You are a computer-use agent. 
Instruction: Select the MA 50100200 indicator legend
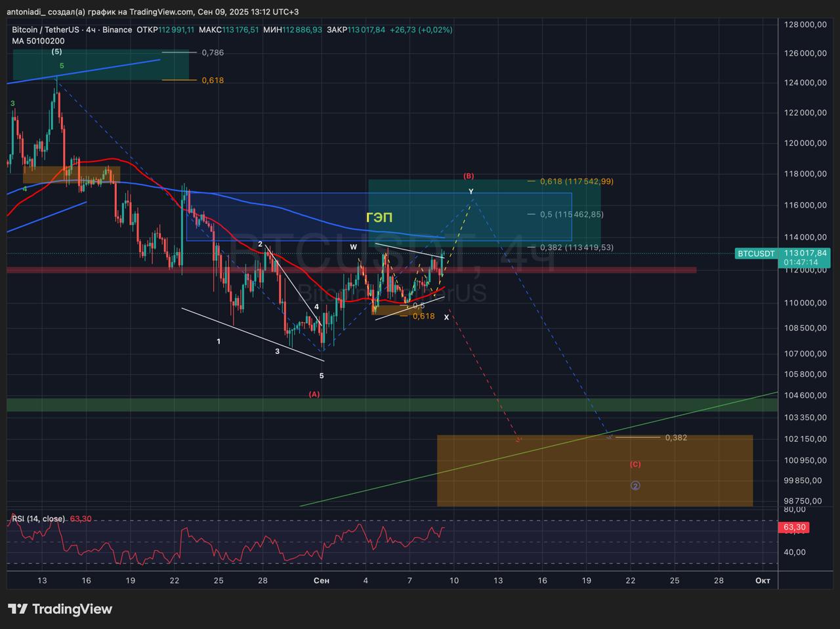(x=38, y=41)
